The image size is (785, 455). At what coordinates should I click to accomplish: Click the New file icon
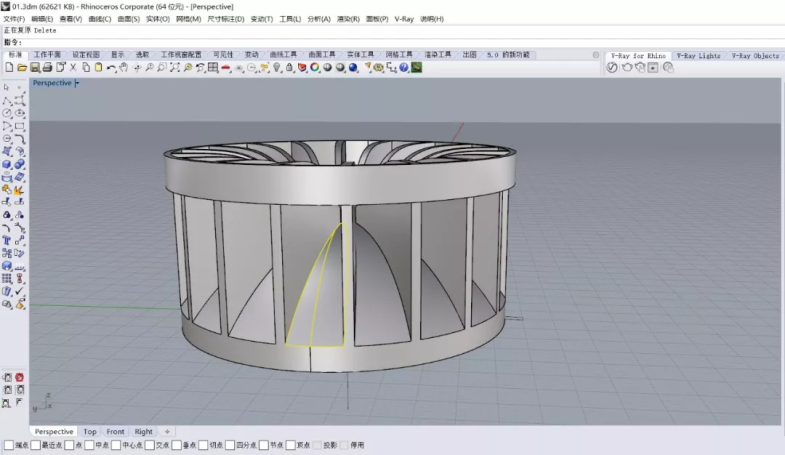pos(9,68)
